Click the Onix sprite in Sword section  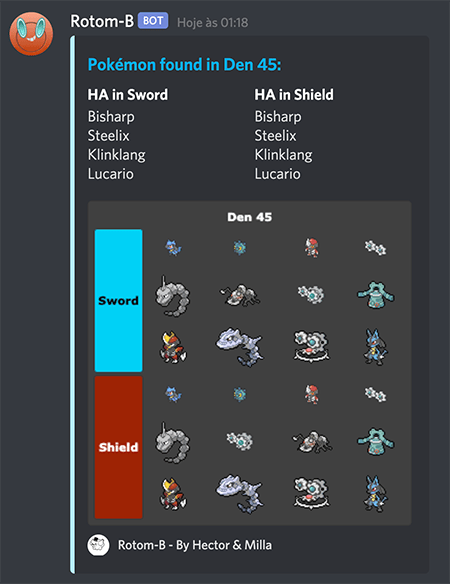tap(172, 296)
